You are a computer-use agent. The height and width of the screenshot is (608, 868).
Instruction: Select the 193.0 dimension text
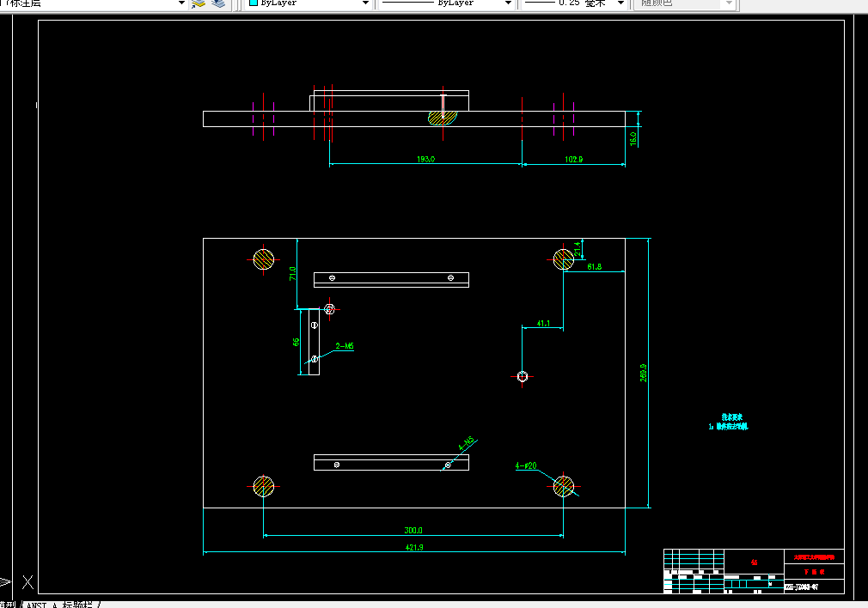[425, 159]
